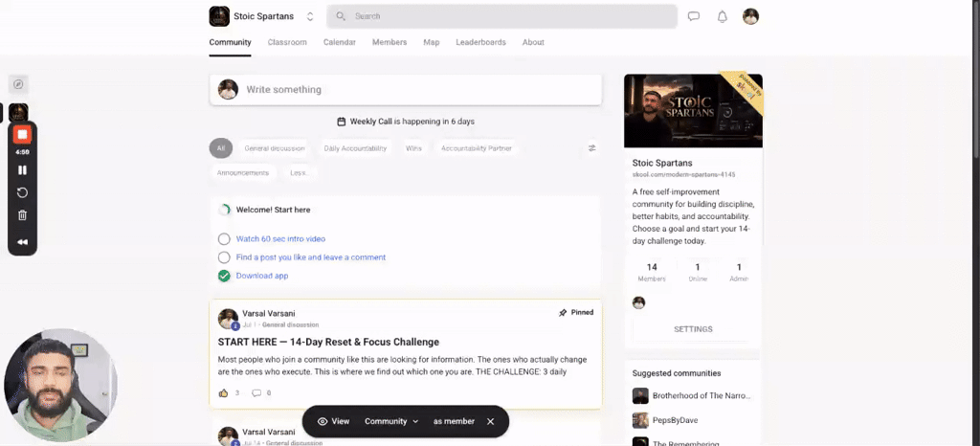Check off Watch 60 sec intro video
Screen dimensions: 980x446
224,239
